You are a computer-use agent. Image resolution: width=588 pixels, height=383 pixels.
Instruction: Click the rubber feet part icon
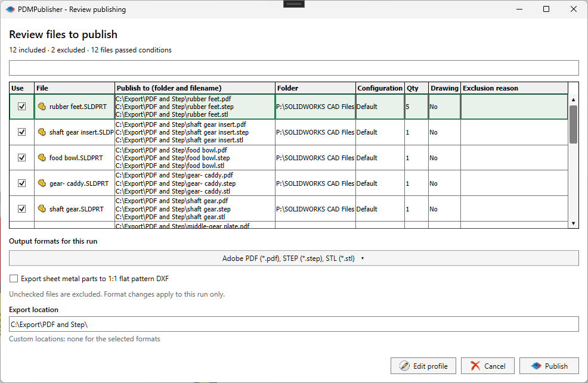42,107
